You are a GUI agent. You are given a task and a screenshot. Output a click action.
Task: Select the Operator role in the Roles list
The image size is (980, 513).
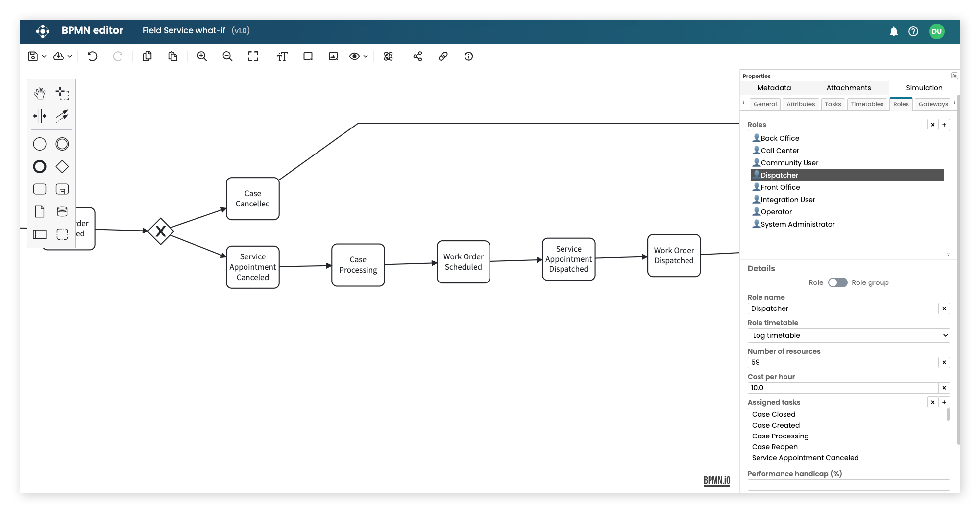pyautogui.click(x=777, y=211)
